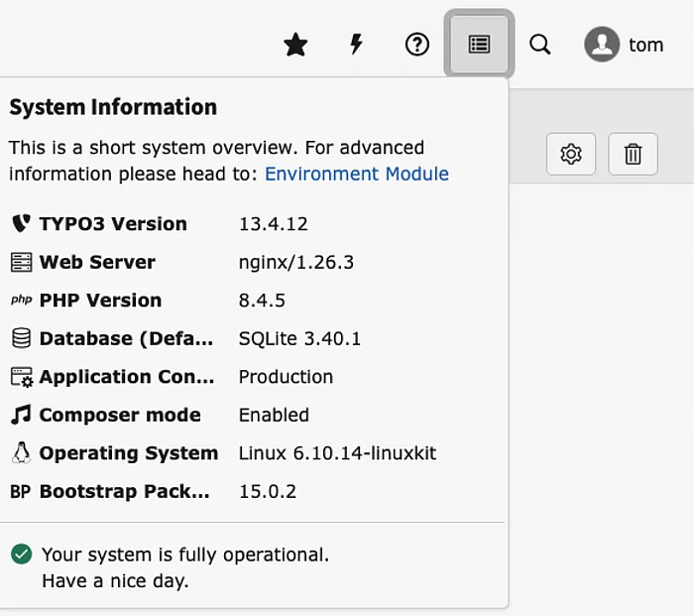The width and height of the screenshot is (694, 616).
Task: Click the Web Server icon
Action: point(21,262)
